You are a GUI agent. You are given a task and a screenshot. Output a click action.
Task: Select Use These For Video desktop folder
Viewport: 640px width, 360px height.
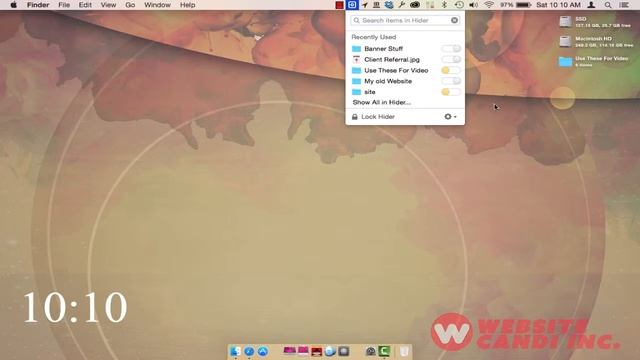[565, 62]
